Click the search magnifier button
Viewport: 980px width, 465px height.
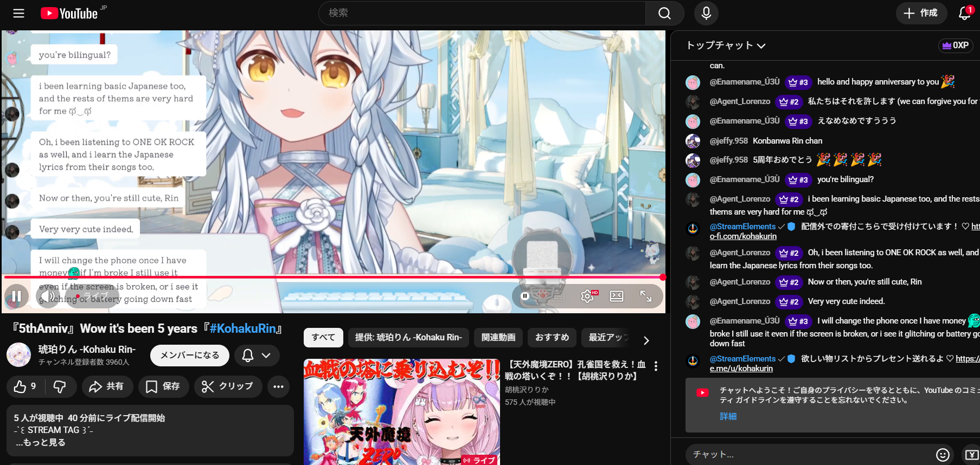point(664,13)
